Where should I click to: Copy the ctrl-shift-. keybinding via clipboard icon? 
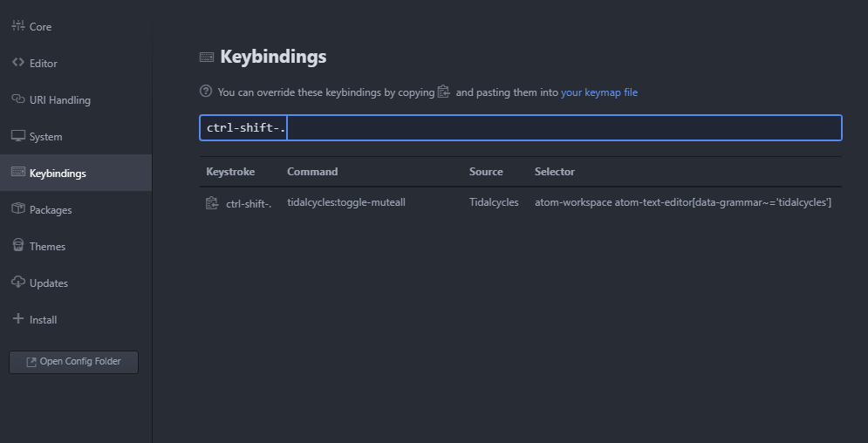tap(212, 203)
